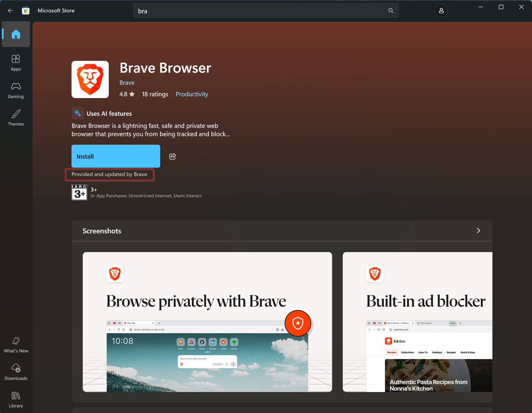Share the Brave Browser app

[x=173, y=156]
